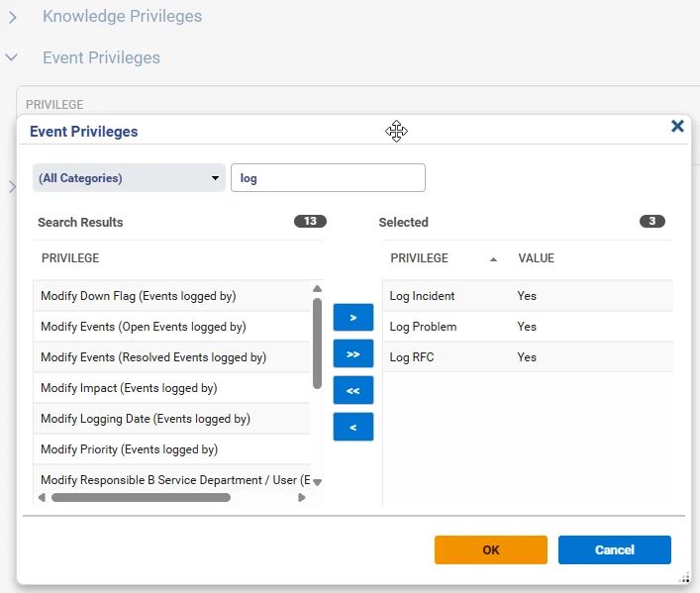Click the horizontal scroll left arrow
The width and height of the screenshot is (700, 593).
(x=42, y=497)
